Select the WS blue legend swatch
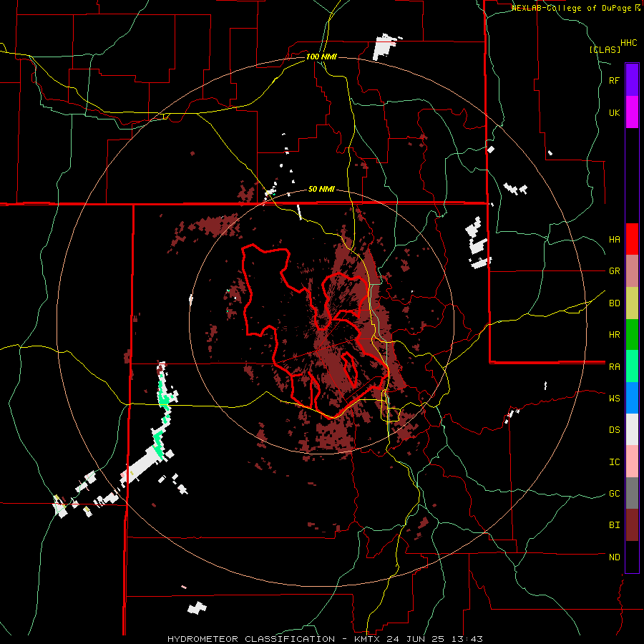 [x=632, y=398]
